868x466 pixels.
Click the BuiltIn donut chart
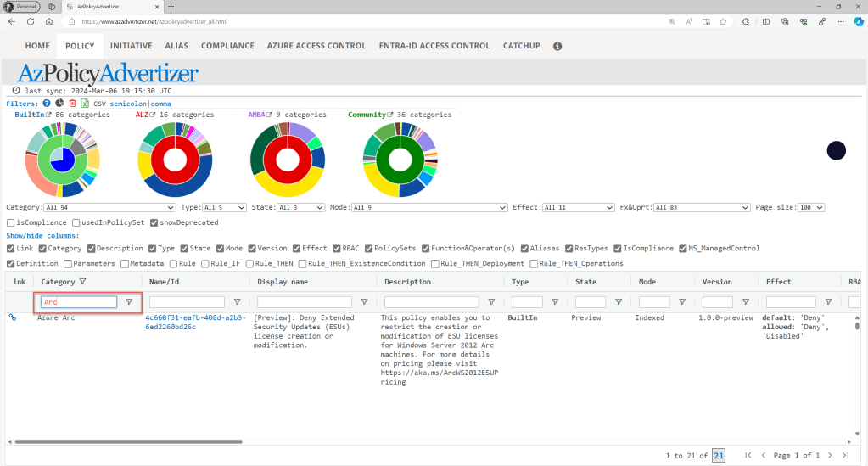[x=63, y=159]
